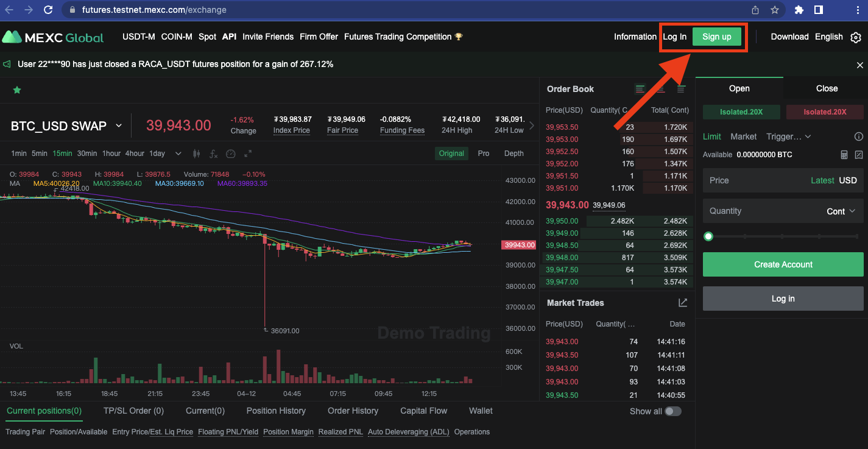This screenshot has height=449, width=868.
Task: Click the percent preference icon beside calculator
Action: tap(859, 155)
